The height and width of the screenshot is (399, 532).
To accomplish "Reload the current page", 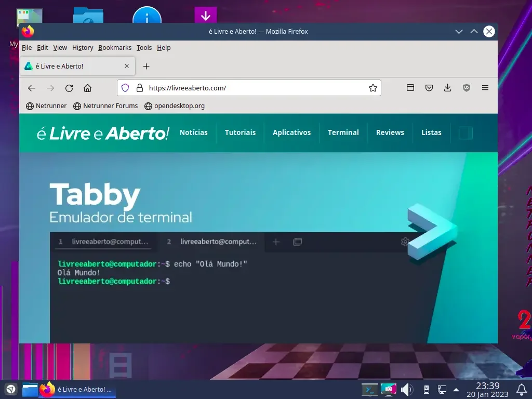I will pos(69,88).
